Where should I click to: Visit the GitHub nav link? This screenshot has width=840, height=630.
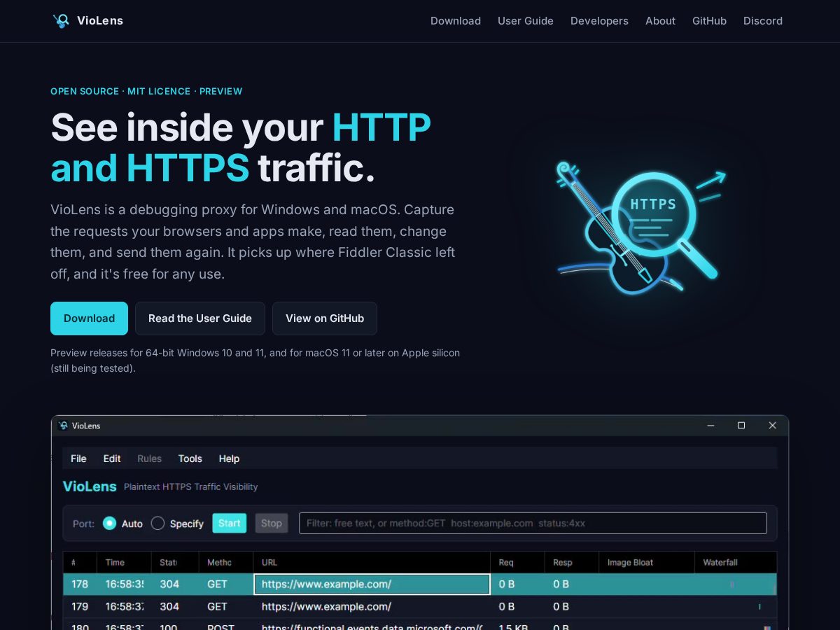tap(709, 21)
